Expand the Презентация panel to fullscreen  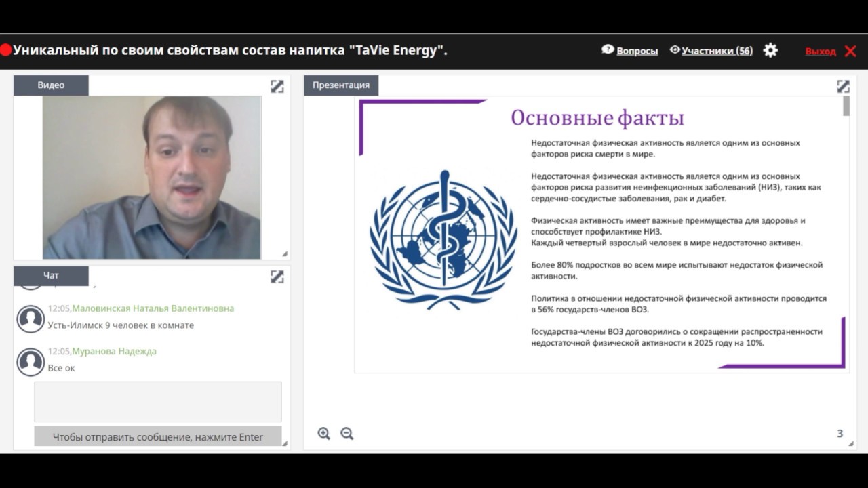pyautogui.click(x=843, y=86)
